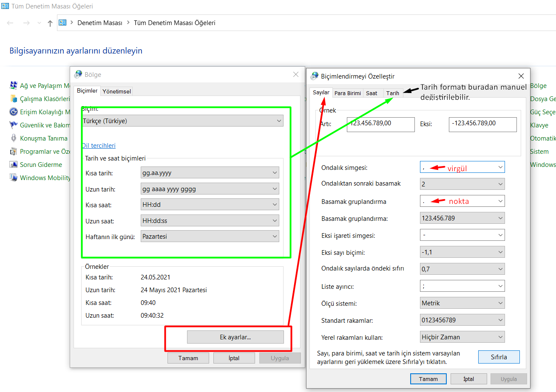Open the leading zero 0,7 dropdown
Viewport: 556px width, 392px height.
(462, 269)
